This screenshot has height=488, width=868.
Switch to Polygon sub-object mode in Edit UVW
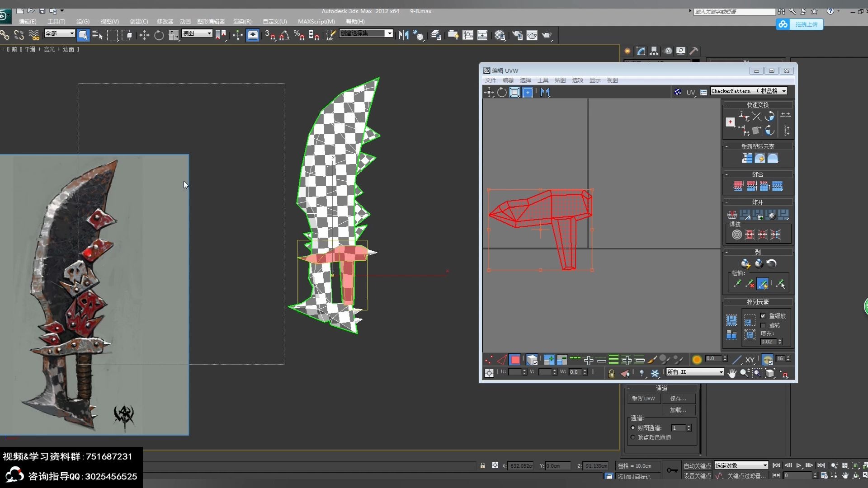click(515, 360)
